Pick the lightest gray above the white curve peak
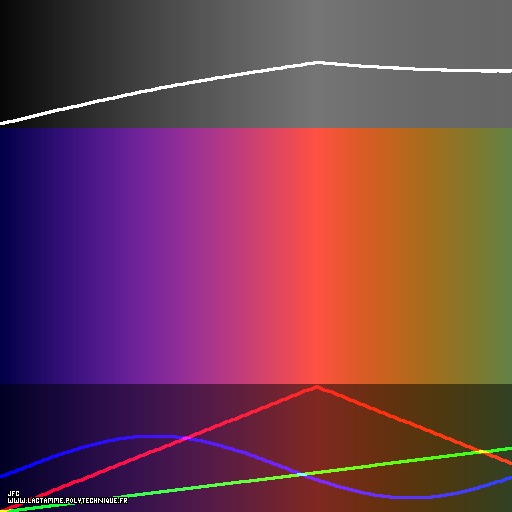Screen dimensions: 512x512 pos(318,30)
